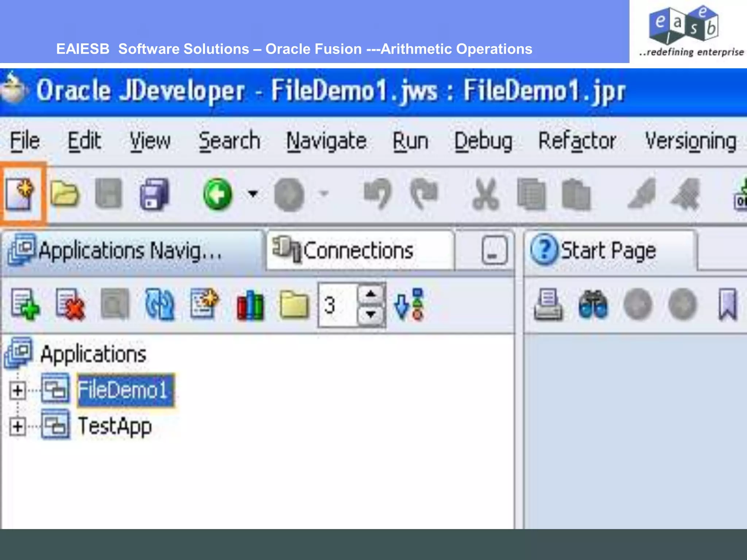Click the printer icon in Start Page toolbar
The width and height of the screenshot is (747, 560).
(548, 305)
